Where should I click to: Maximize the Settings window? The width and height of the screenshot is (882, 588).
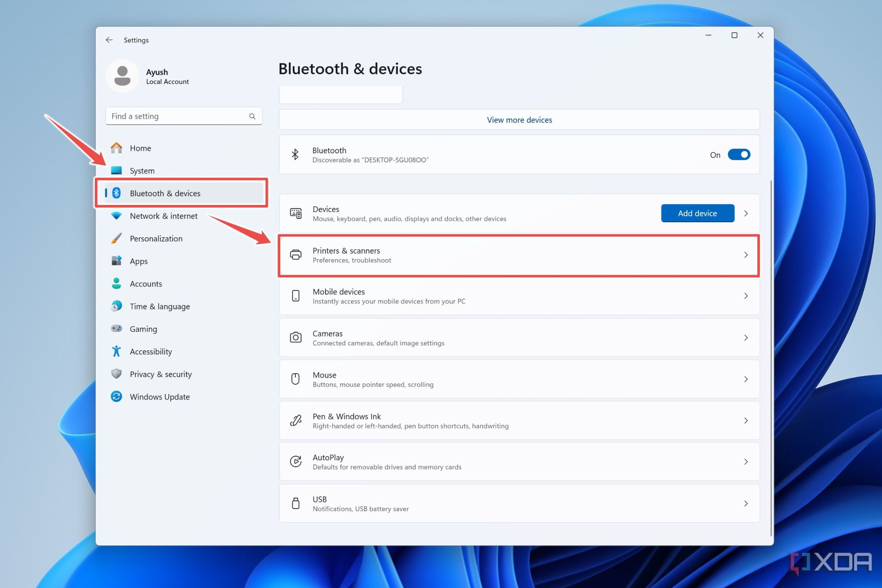734,35
